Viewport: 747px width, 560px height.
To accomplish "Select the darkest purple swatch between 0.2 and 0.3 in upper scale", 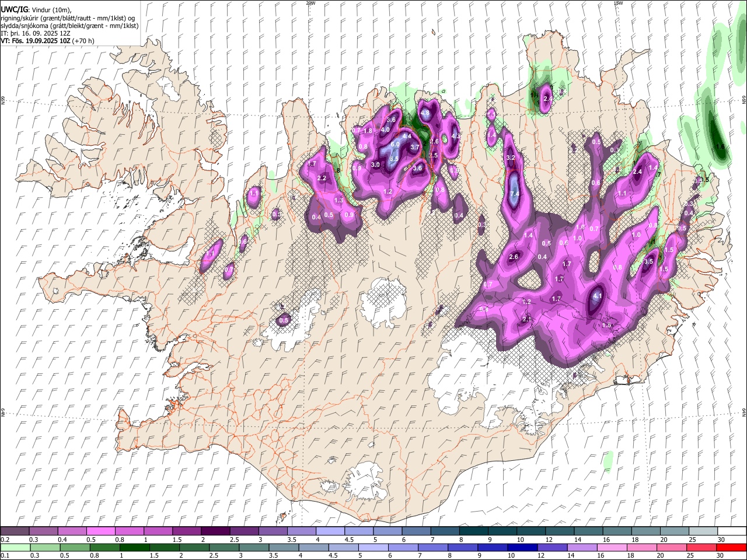I will pos(15,531).
